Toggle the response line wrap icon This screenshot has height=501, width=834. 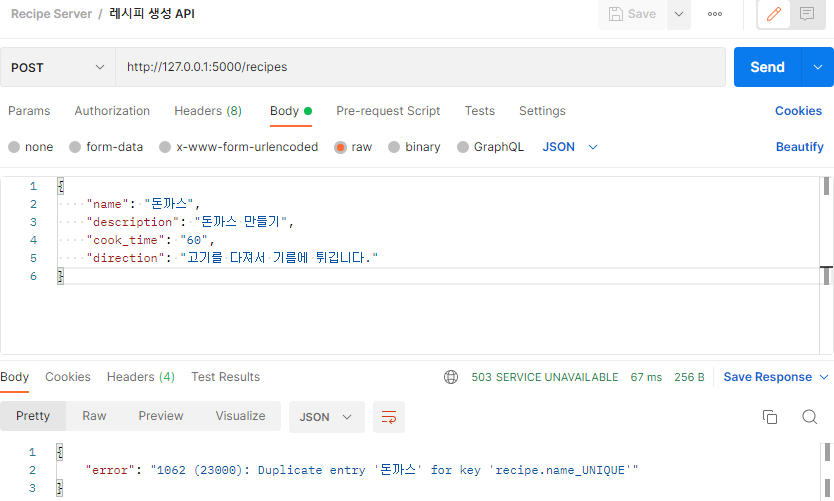389,417
